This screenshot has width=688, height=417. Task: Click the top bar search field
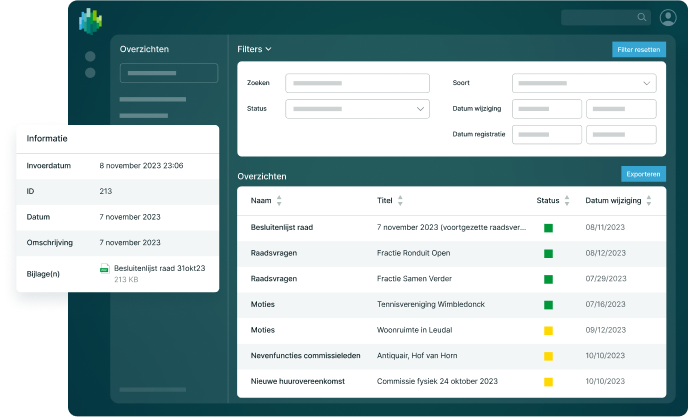click(606, 18)
